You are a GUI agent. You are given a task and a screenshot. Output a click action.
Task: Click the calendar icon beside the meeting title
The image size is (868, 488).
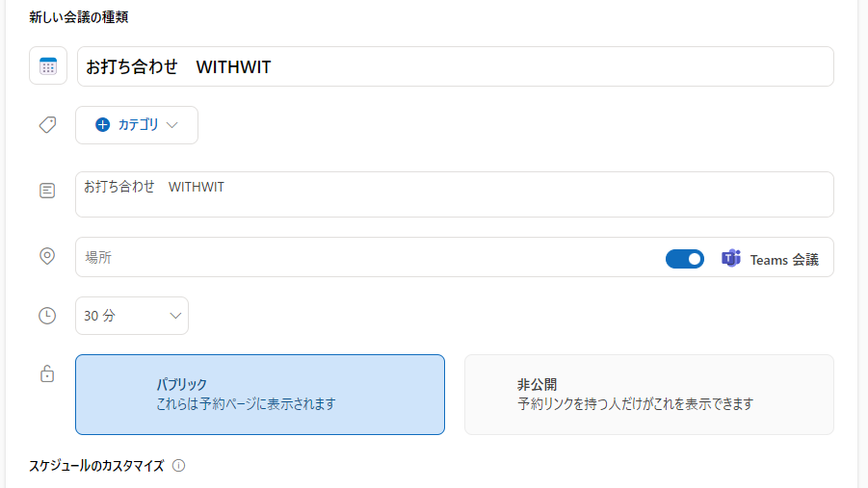(48, 66)
